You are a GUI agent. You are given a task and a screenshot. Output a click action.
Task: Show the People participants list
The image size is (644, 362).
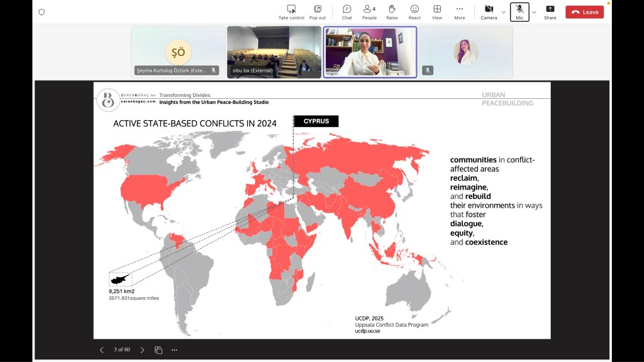369,12
